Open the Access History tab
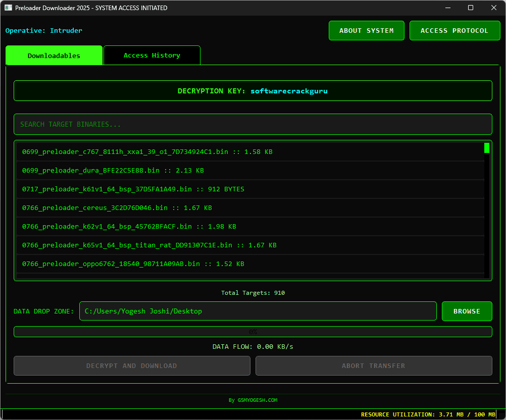 [152, 56]
